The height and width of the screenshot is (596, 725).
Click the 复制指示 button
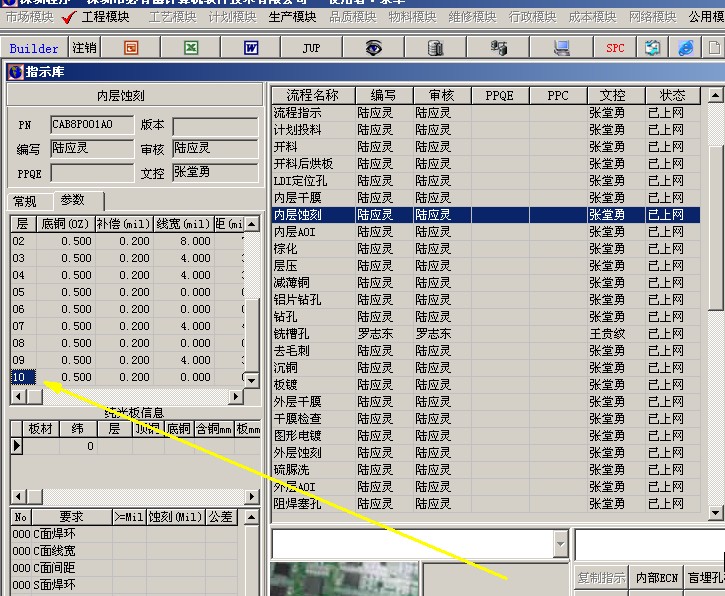point(601,578)
